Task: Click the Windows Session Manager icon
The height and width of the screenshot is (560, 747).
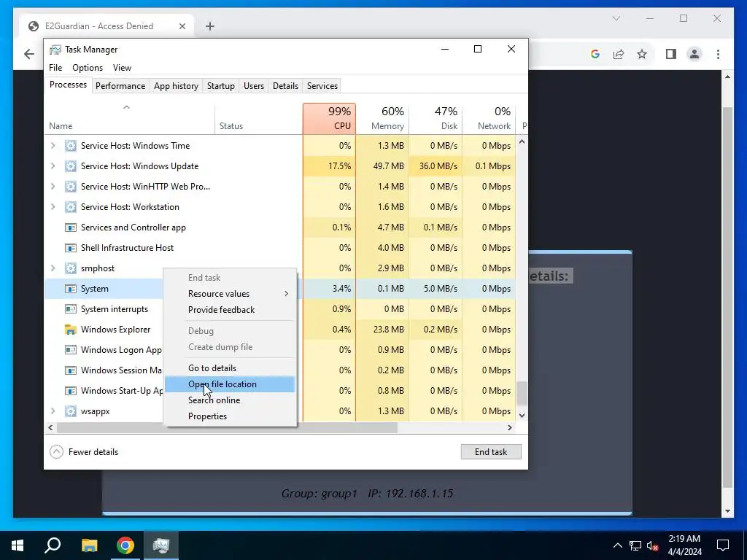Action: 71,370
